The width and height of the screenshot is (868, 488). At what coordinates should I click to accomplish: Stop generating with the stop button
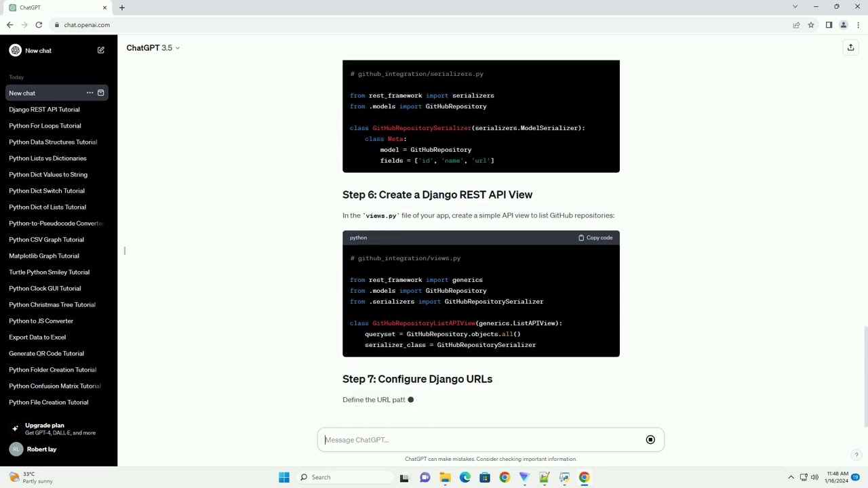pos(650,440)
